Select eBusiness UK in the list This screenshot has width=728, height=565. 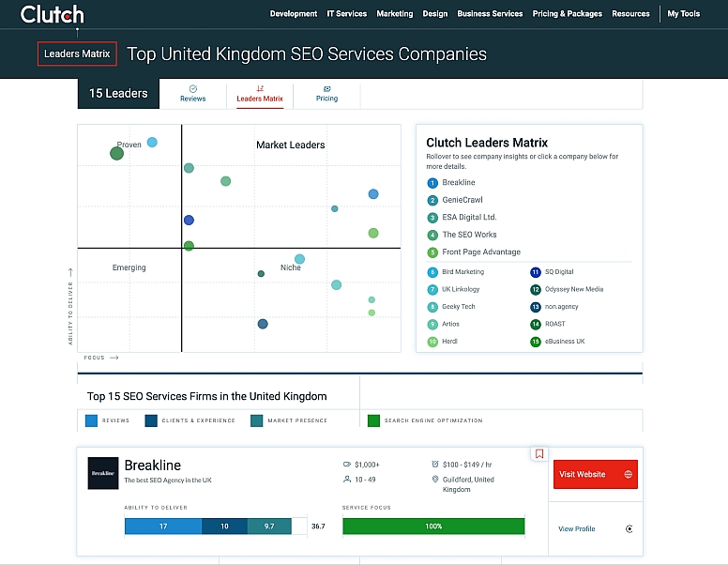(x=565, y=341)
